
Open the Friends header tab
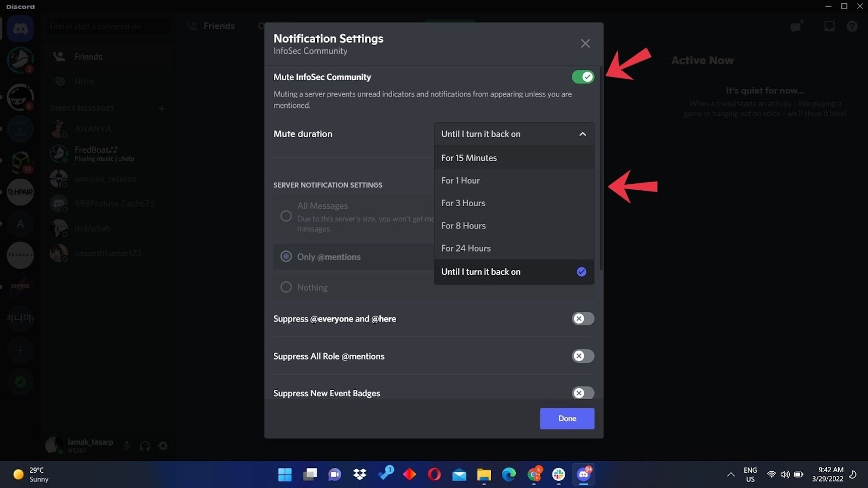212,26
